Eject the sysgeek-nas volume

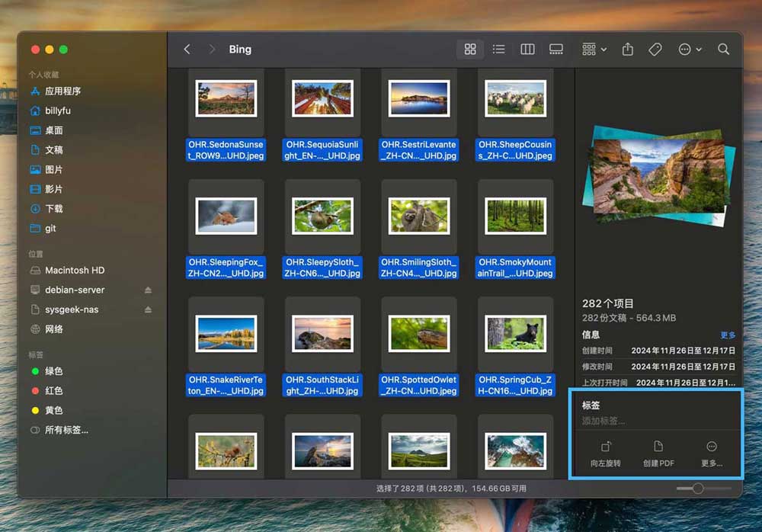point(149,310)
